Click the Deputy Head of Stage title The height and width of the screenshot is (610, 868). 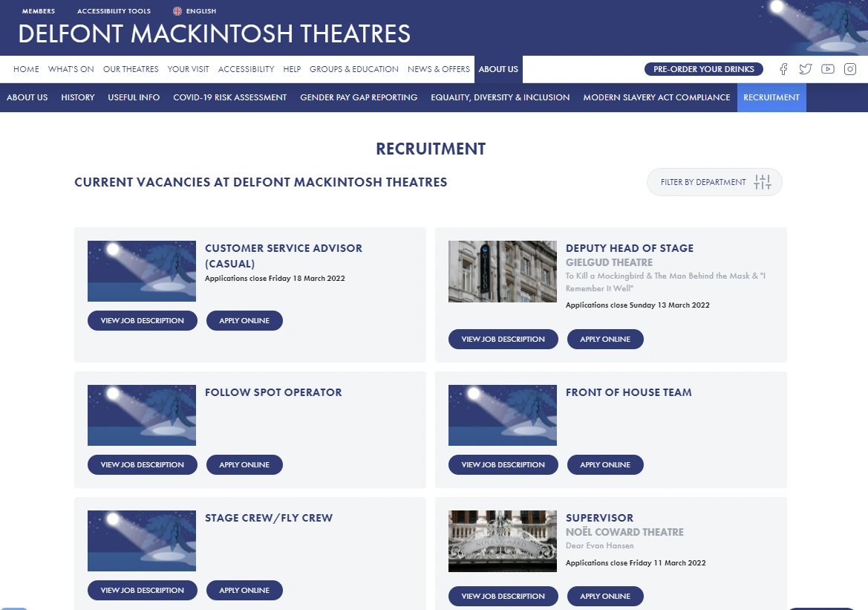coord(630,248)
